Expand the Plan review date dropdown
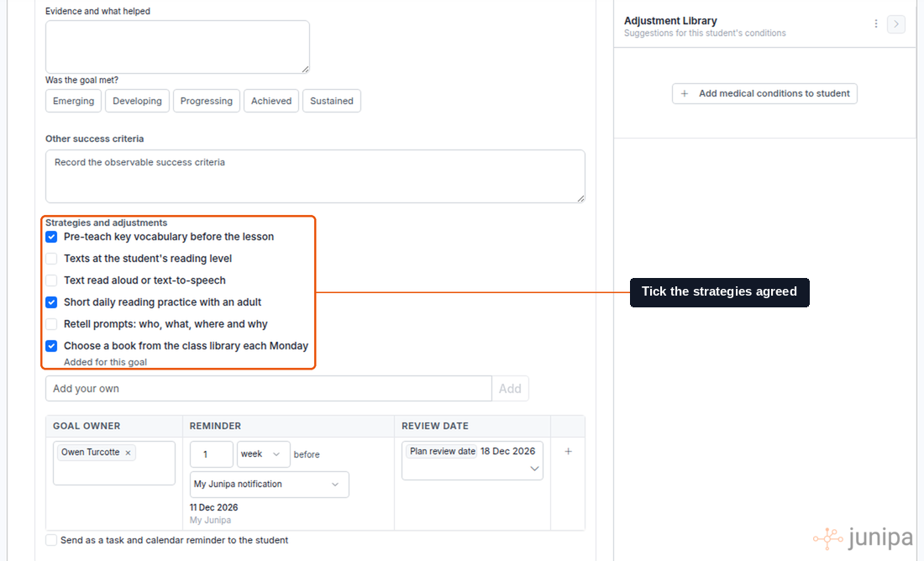This screenshot has width=924, height=561. coord(534,469)
